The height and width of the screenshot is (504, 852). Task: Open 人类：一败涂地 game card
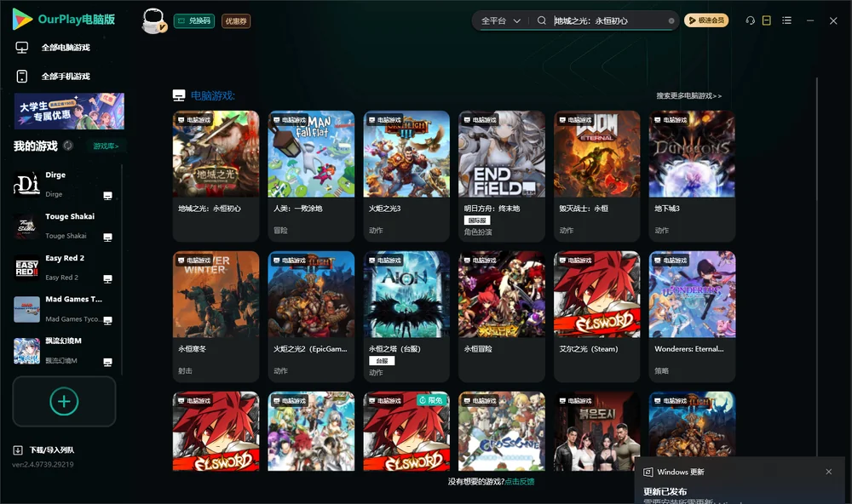pos(311,175)
